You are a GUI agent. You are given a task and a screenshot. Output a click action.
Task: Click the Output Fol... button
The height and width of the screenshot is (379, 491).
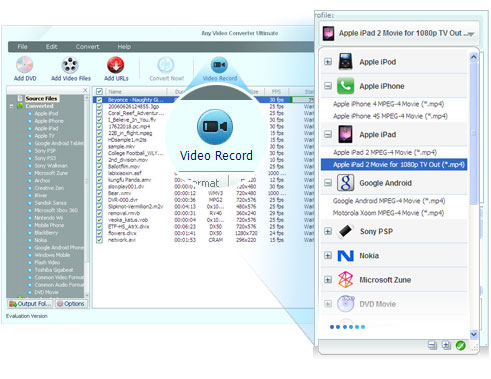30,304
